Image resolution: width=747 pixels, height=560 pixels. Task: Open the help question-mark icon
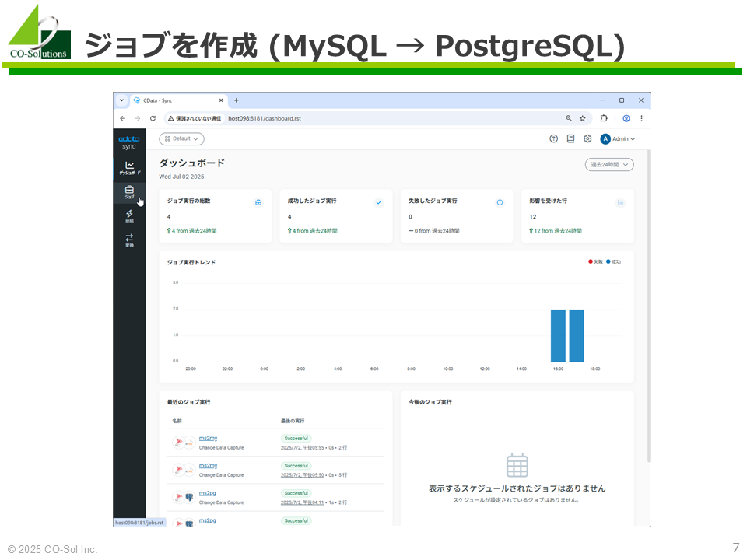553,138
